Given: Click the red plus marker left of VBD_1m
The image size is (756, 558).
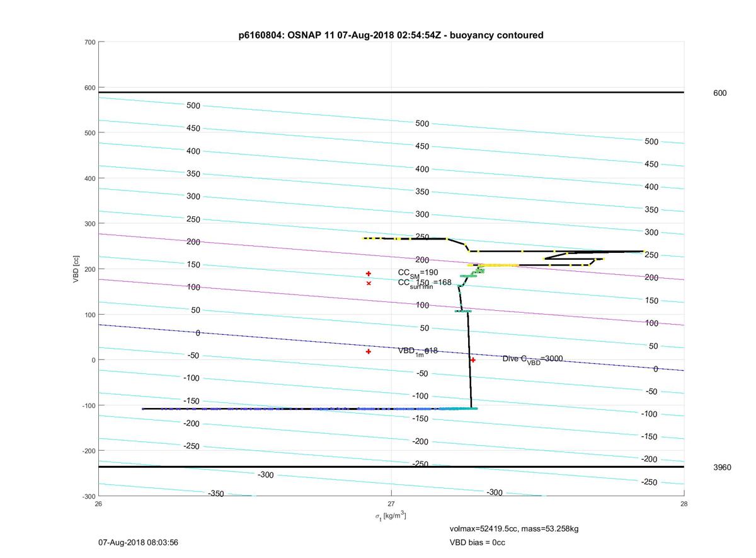Looking at the screenshot, I should click(x=369, y=351).
